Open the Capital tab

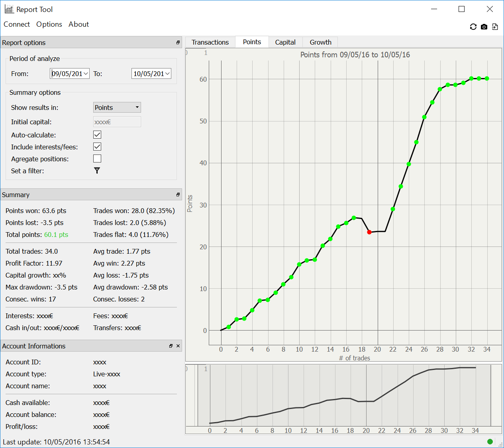pyautogui.click(x=285, y=42)
